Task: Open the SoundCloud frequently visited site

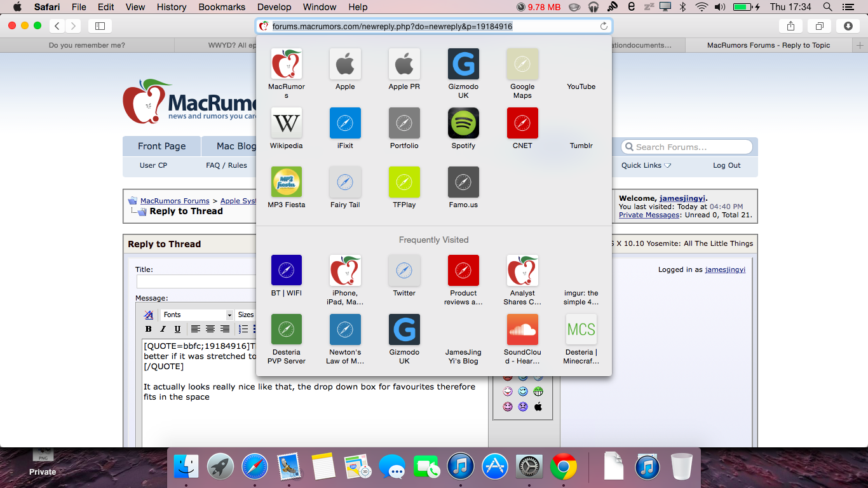Action: point(522,330)
